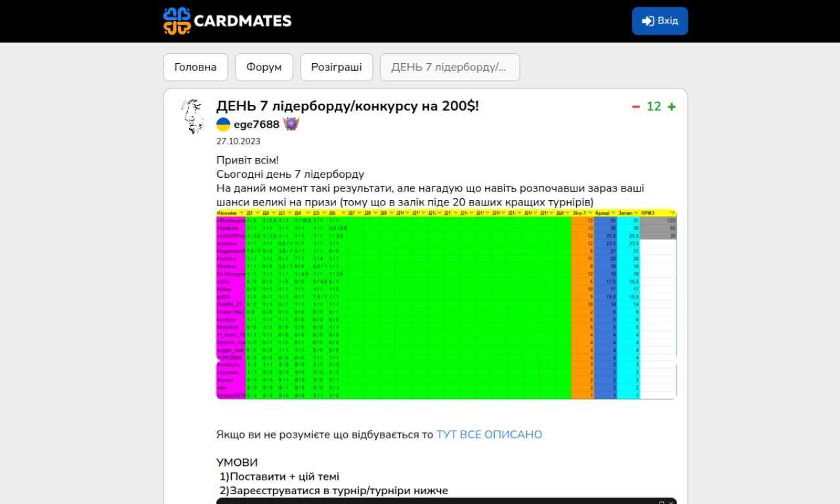
Task: Click the Ukraine flag icon beside ege7688
Action: (x=223, y=125)
